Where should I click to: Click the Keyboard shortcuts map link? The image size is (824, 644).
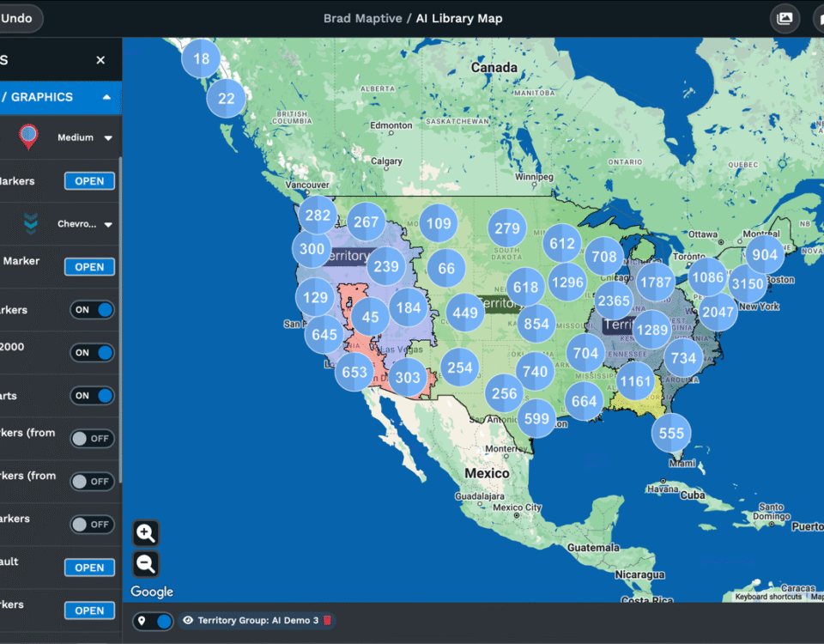pyautogui.click(x=767, y=596)
